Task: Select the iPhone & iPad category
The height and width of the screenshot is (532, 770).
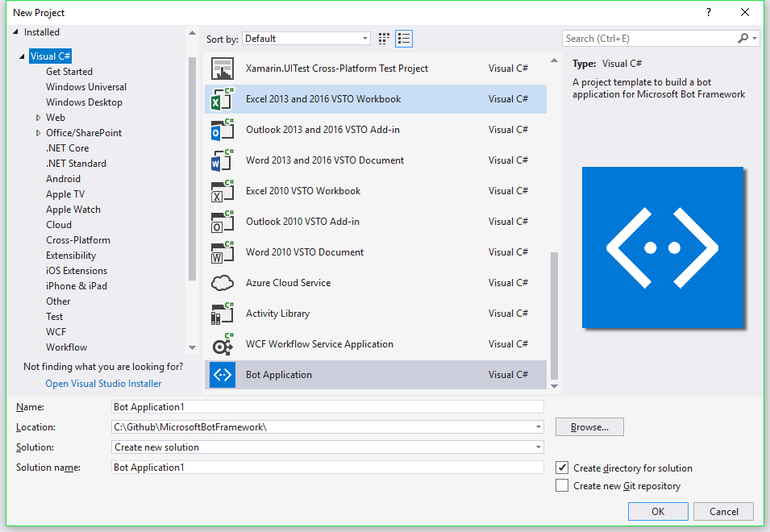Action: (77, 286)
